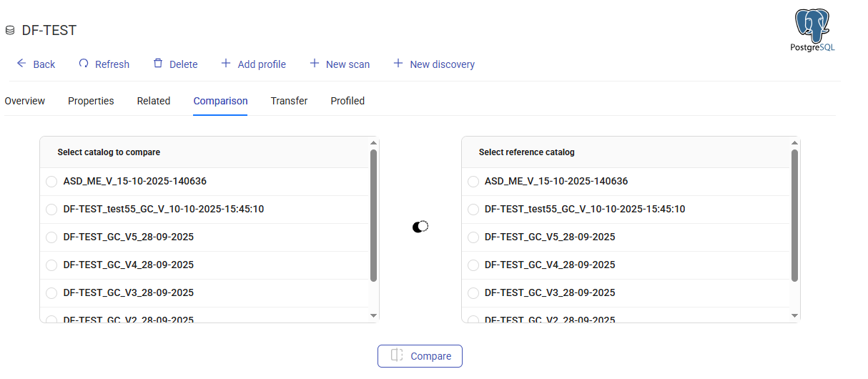Click the Refresh icon

click(x=84, y=64)
